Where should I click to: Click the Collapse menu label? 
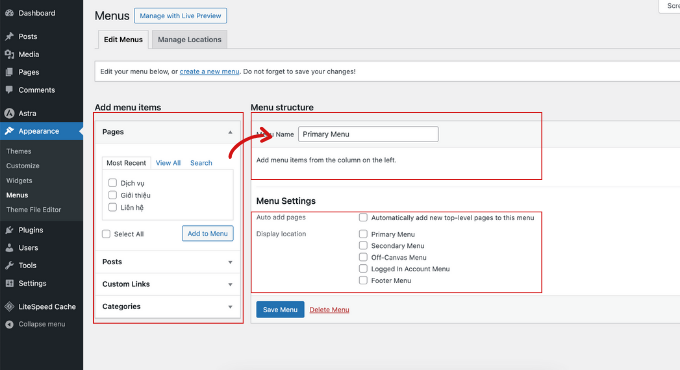click(42, 324)
